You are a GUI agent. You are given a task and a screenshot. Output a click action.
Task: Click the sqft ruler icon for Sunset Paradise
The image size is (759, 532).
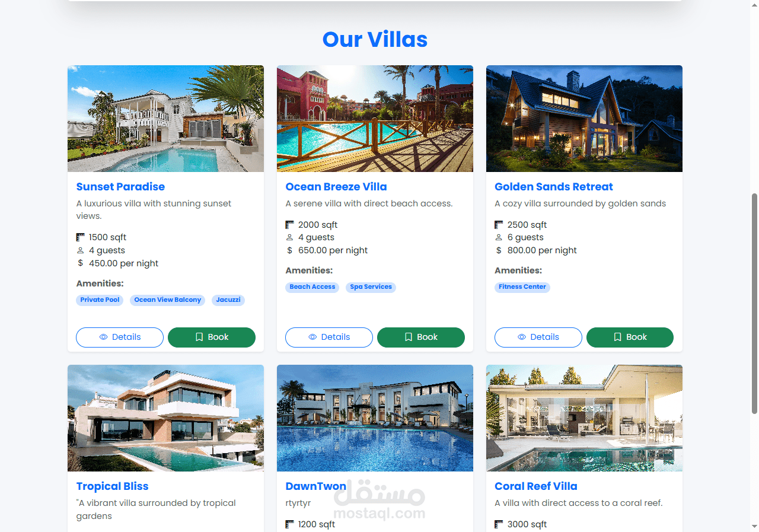point(81,237)
